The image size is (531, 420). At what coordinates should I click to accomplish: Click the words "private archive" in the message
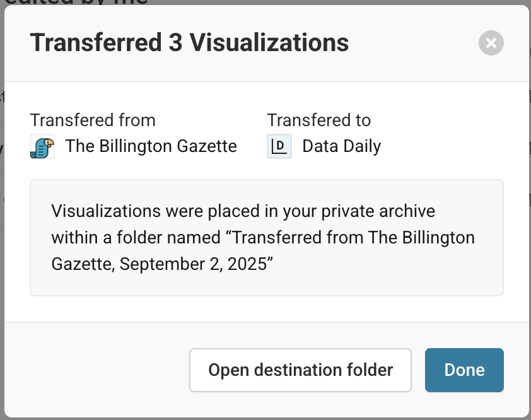point(378,211)
